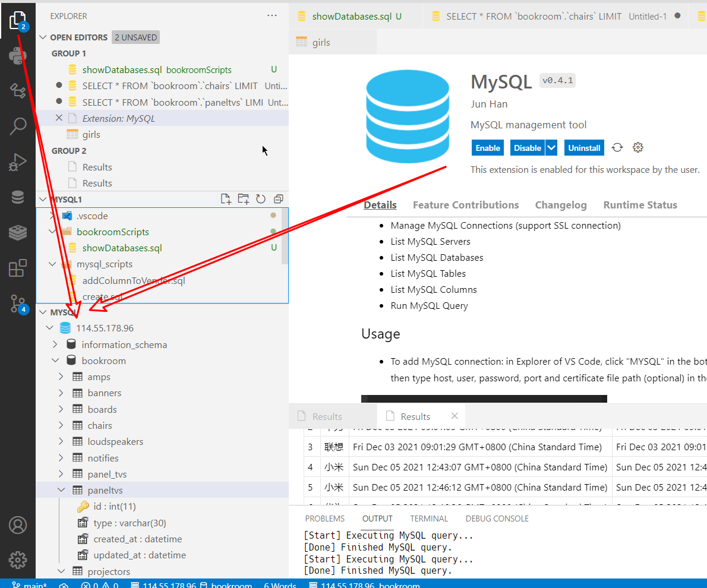The height and width of the screenshot is (588, 707).
Task: Click the New File icon in MYSQL1 panel
Action: [x=226, y=199]
